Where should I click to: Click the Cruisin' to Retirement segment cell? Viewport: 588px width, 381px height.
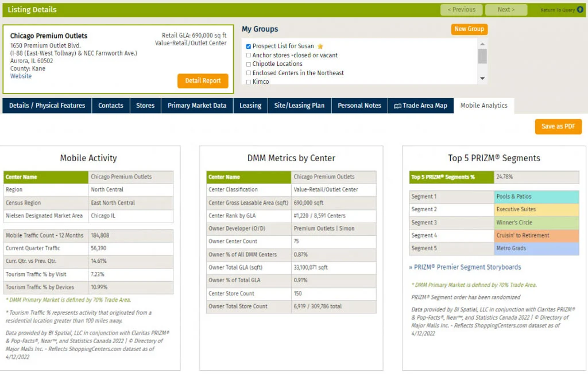(x=536, y=236)
